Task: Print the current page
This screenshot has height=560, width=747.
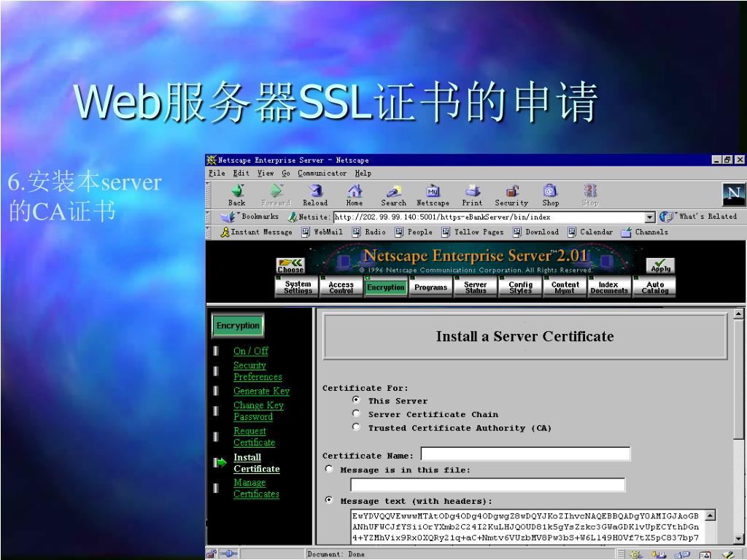Action: coord(472,195)
